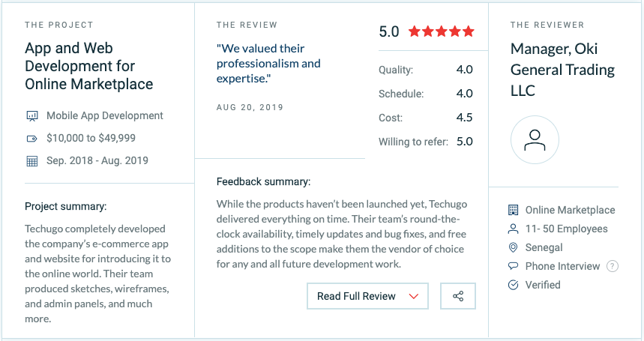Click the employees count person icon
The width and height of the screenshot is (644, 341).
tap(514, 229)
